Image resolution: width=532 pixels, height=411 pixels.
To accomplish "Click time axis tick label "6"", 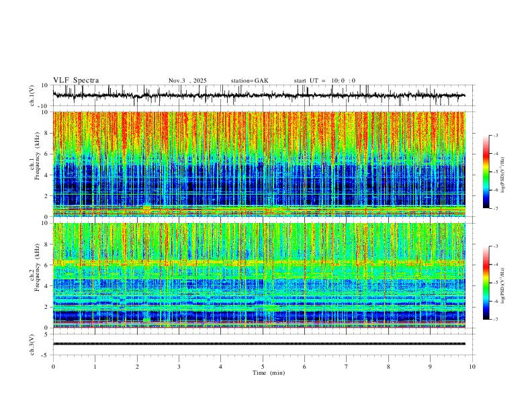I will 304,367.
